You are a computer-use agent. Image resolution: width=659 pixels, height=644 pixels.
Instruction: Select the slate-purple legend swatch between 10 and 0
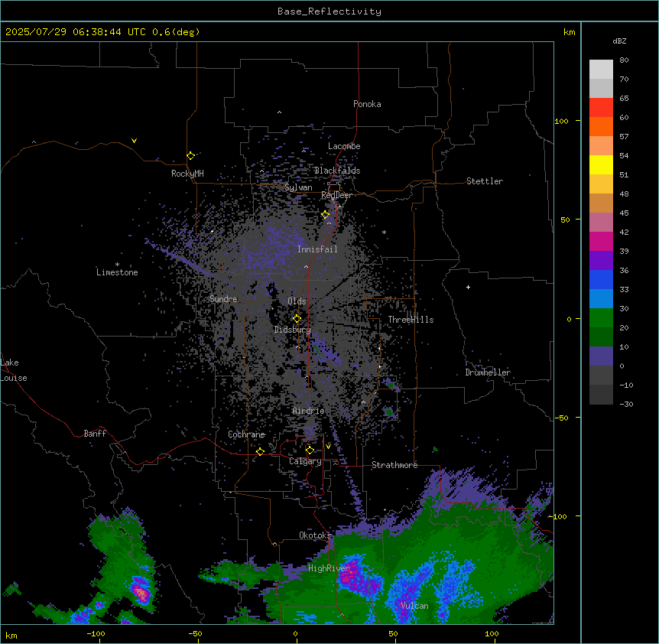click(601, 356)
